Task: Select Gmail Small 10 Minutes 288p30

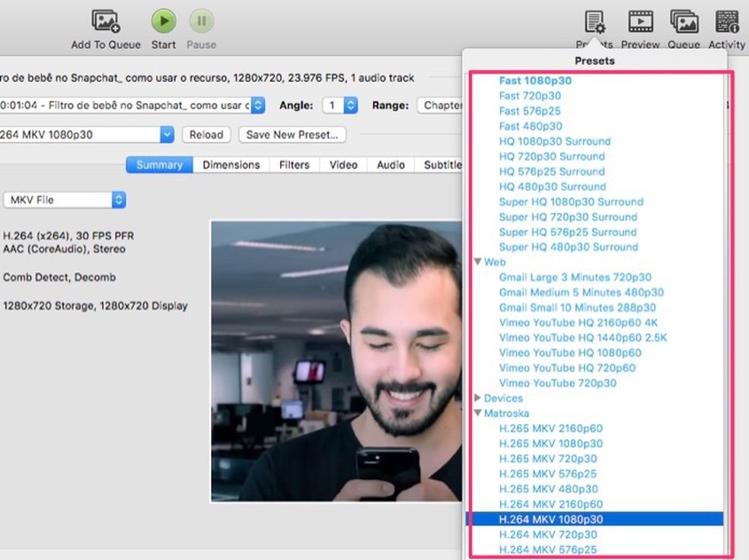Action: 578,308
